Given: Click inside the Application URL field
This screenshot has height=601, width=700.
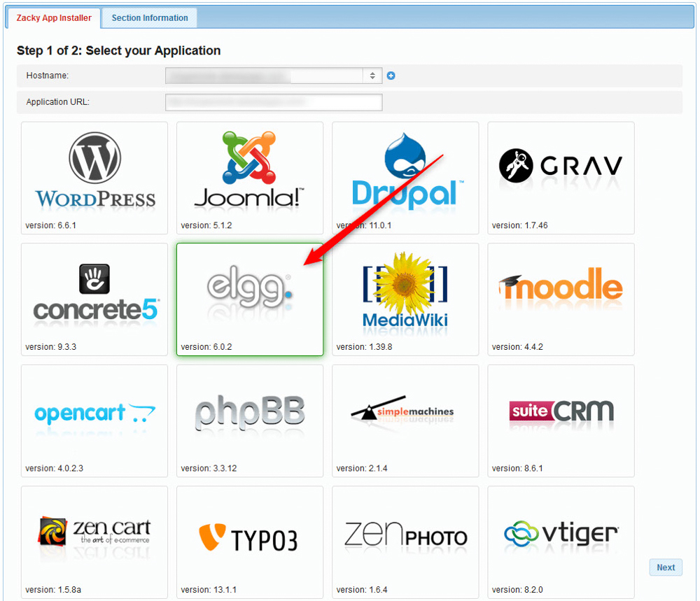Looking at the screenshot, I should 273,101.
